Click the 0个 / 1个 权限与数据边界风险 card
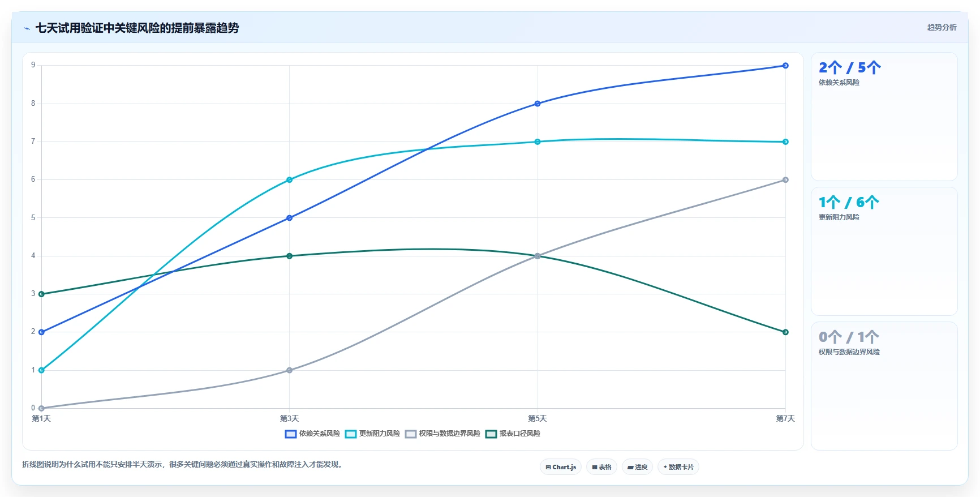 884,386
